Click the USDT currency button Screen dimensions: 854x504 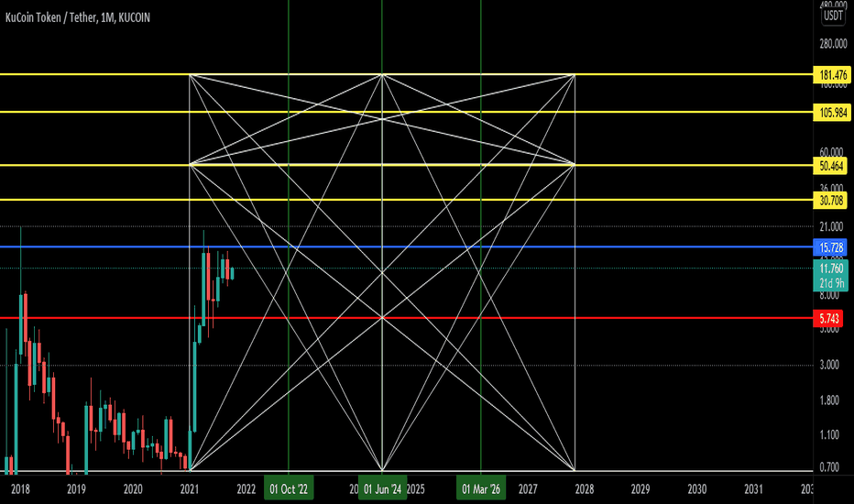833,16
